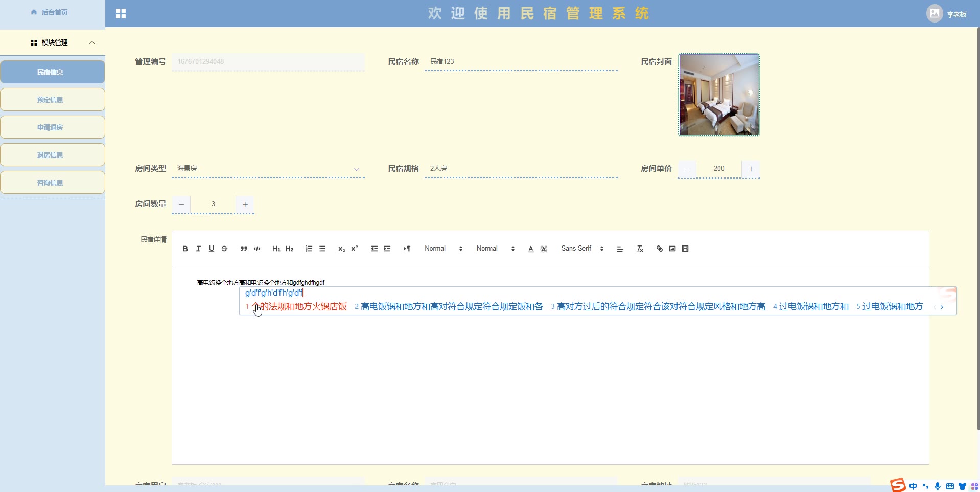This screenshot has height=492, width=980.
Task: Click the IME microphone voice input icon
Action: pos(938,486)
